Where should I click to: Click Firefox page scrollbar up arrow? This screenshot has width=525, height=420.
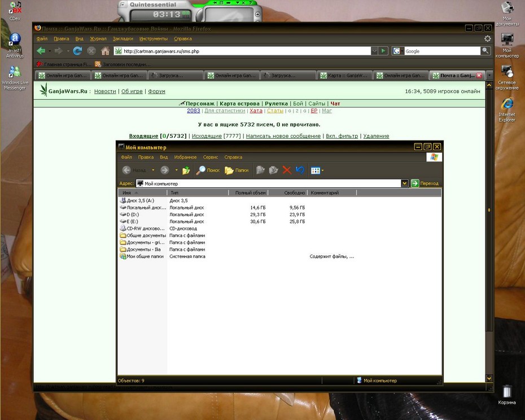pos(489,85)
